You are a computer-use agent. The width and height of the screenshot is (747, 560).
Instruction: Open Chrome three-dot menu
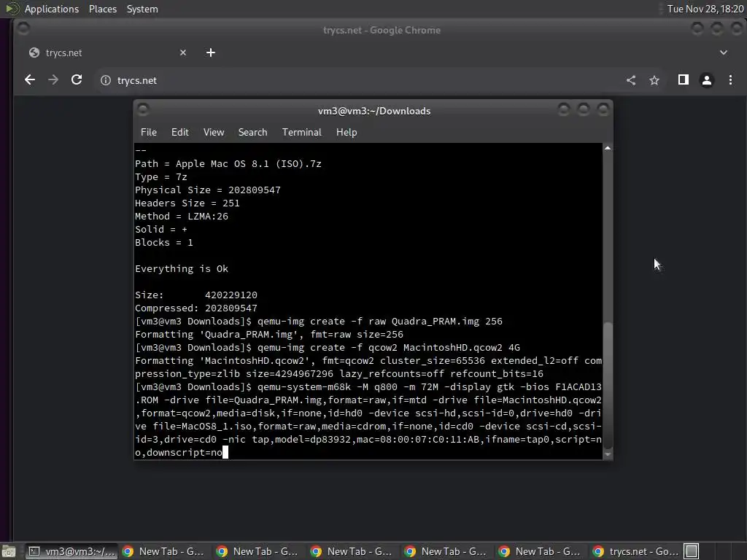pos(730,80)
